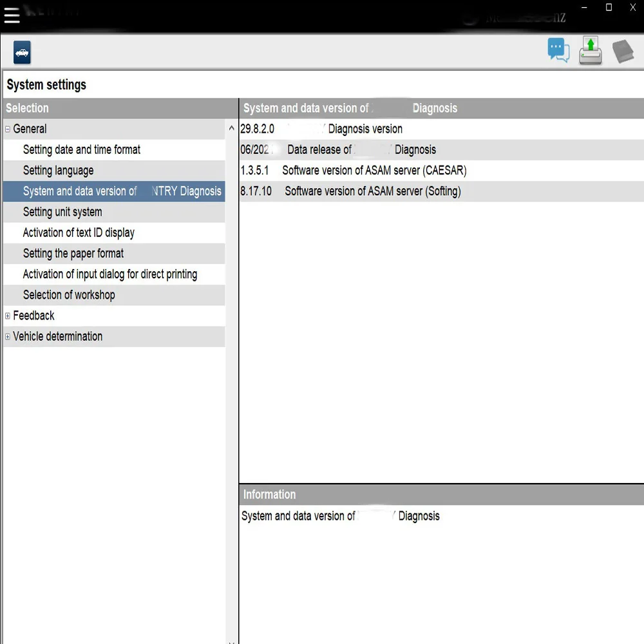Select Selection of workshop entry
644x644 pixels.
pyautogui.click(x=114, y=295)
